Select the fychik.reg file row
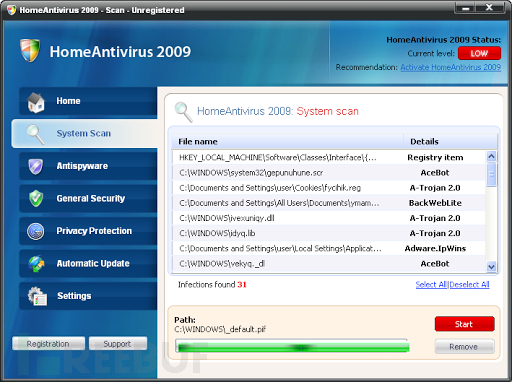 (x=329, y=188)
